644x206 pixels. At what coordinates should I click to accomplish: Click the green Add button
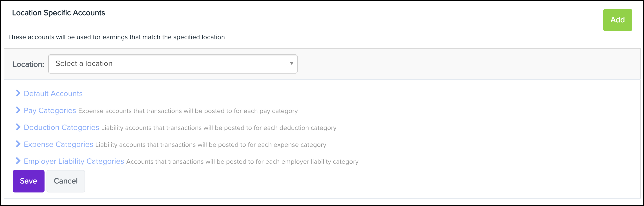click(617, 20)
